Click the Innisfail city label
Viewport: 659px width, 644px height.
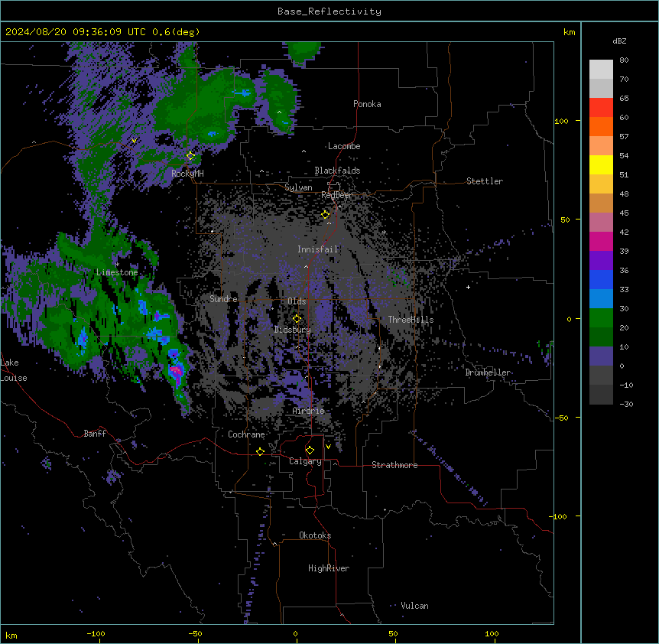pos(318,249)
